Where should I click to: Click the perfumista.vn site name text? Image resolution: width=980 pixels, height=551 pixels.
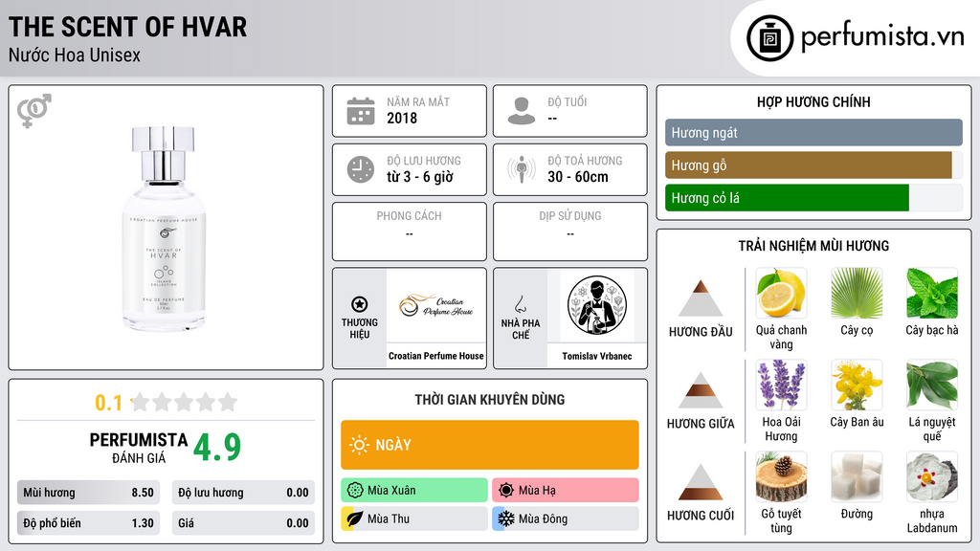click(x=882, y=36)
